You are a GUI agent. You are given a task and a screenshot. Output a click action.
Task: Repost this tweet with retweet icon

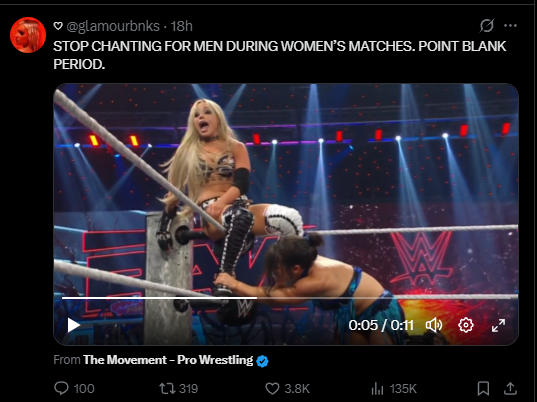click(x=166, y=388)
